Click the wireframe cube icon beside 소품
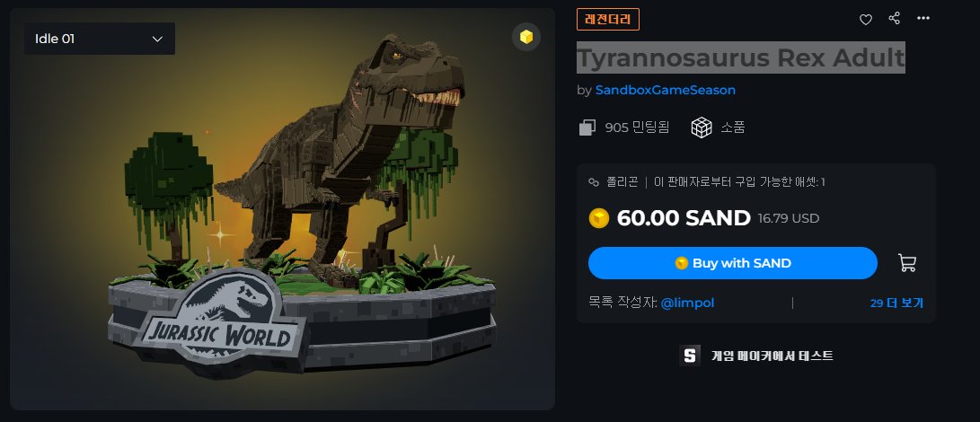Image resolution: width=980 pixels, height=422 pixels. tap(702, 127)
